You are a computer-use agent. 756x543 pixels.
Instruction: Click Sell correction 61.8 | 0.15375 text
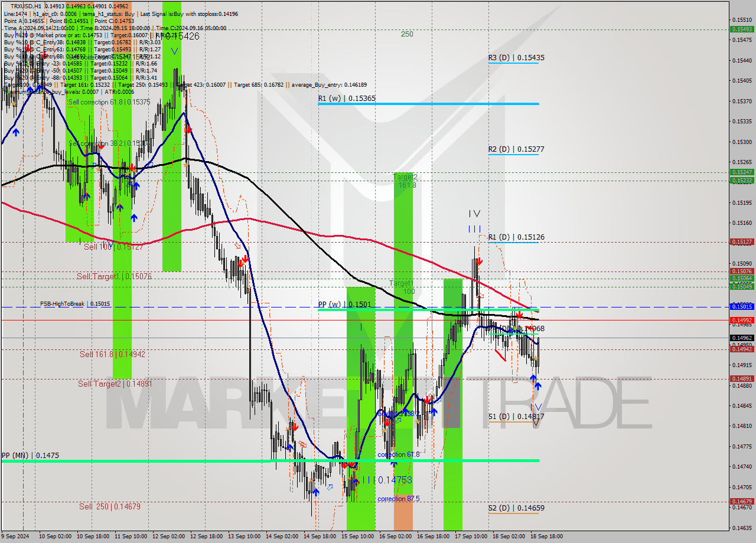109,102
